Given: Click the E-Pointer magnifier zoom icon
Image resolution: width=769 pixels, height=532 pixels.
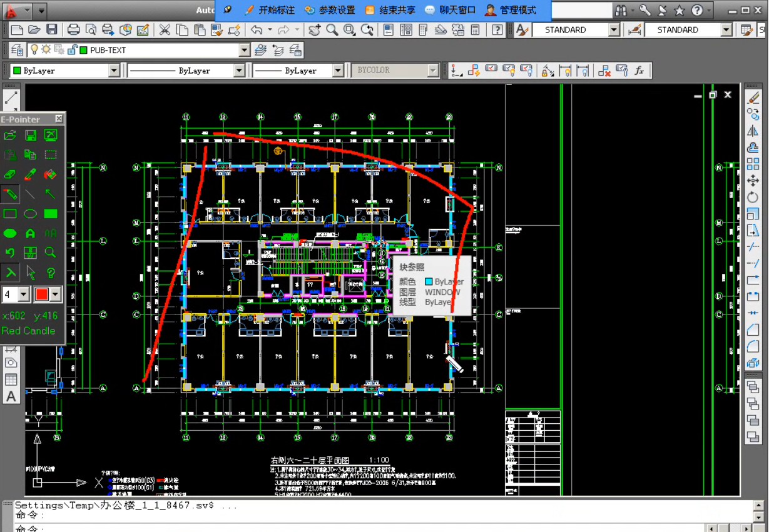Looking at the screenshot, I should (51, 253).
